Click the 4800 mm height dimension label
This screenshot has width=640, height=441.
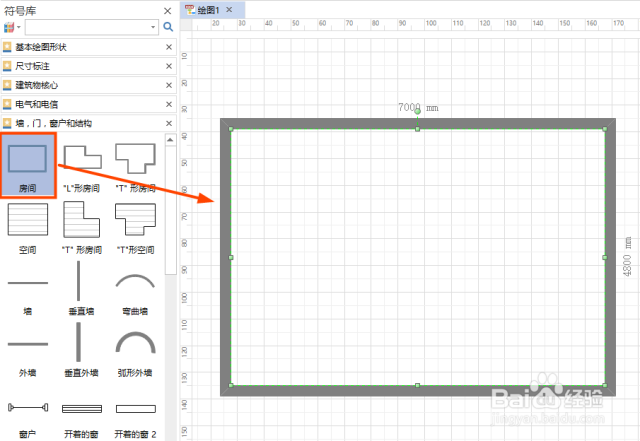click(628, 256)
